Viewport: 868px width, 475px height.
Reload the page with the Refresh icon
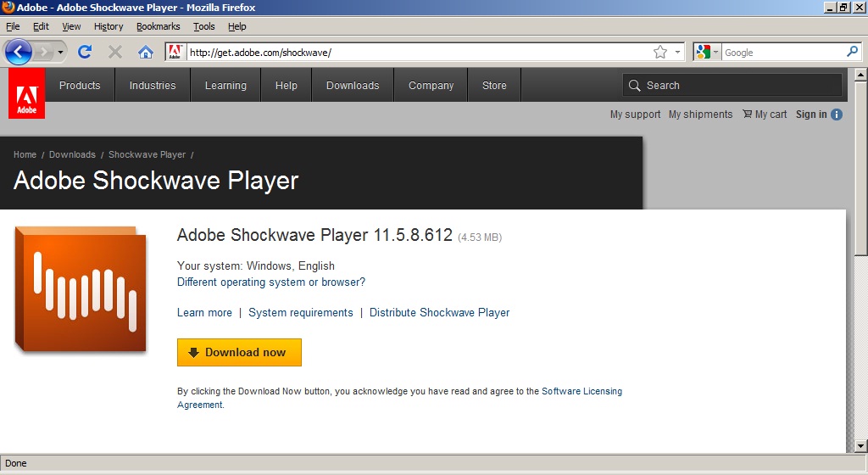coord(85,52)
